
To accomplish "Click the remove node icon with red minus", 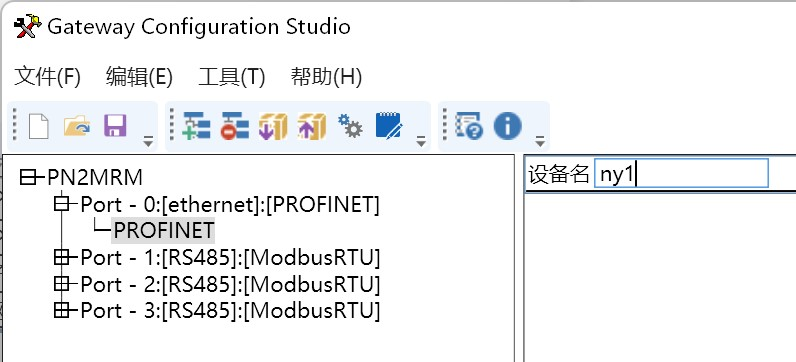I will 235,126.
